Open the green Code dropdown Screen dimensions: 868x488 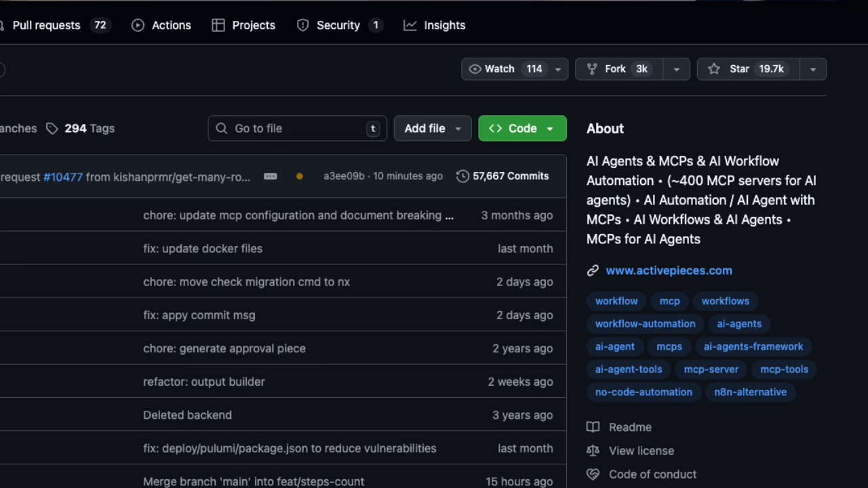coord(549,128)
